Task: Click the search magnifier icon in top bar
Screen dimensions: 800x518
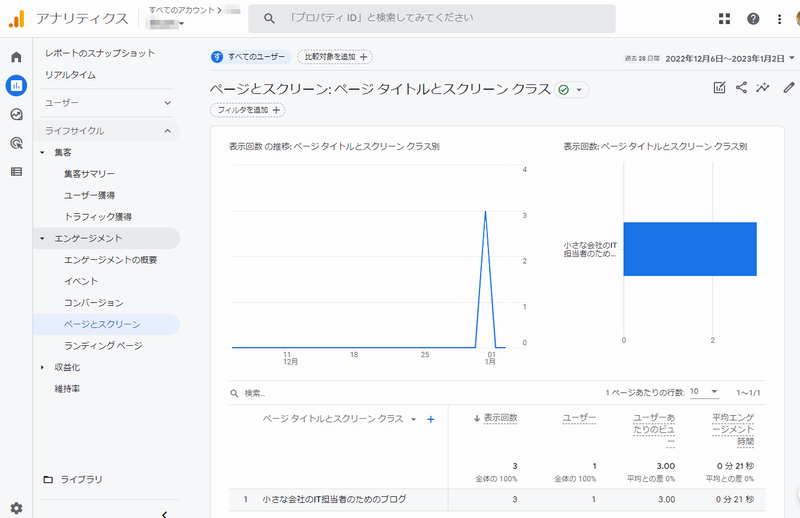Action: click(269, 19)
